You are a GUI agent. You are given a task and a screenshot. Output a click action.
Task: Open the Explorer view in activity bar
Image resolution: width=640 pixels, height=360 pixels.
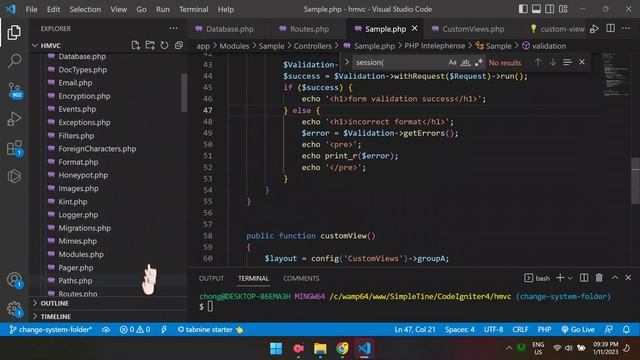click(14, 32)
